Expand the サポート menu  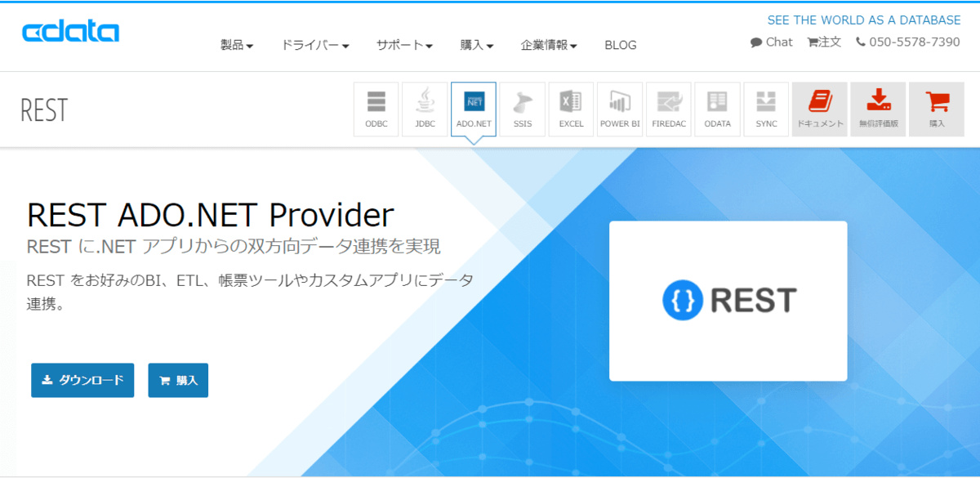click(404, 45)
